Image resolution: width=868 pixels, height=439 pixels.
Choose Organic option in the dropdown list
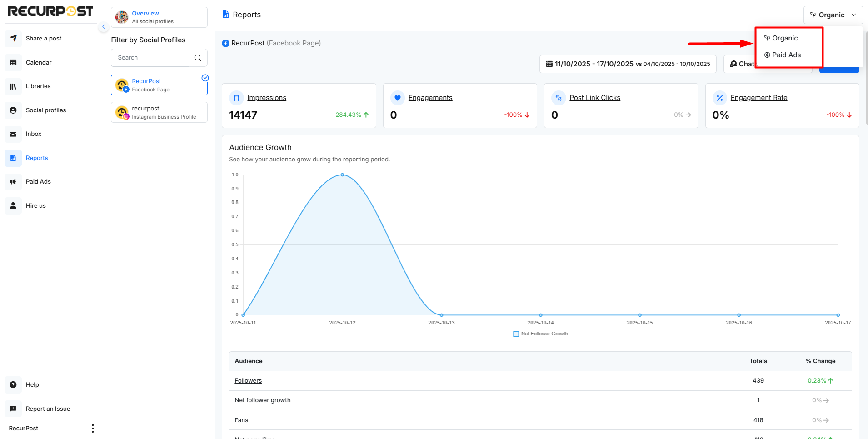[x=784, y=38]
